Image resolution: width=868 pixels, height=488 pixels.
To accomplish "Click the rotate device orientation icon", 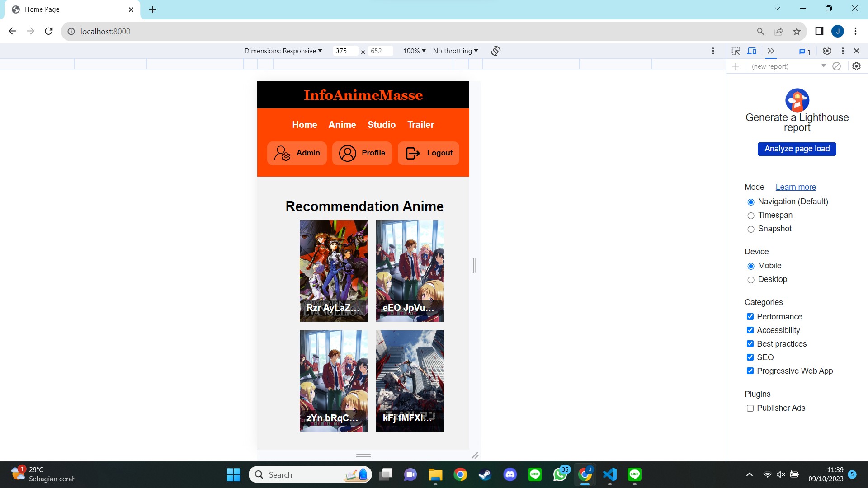I will (495, 51).
